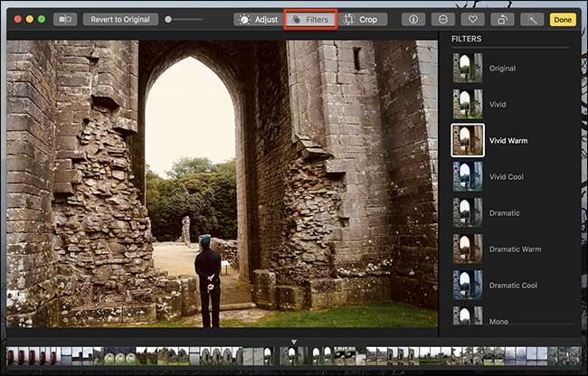Apply the Vivid Cool filter

pos(468,176)
